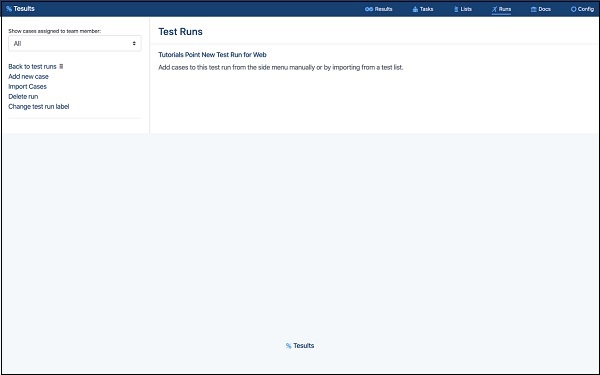600x375 pixels.
Task: Click Import Cases link
Action: click(x=28, y=86)
